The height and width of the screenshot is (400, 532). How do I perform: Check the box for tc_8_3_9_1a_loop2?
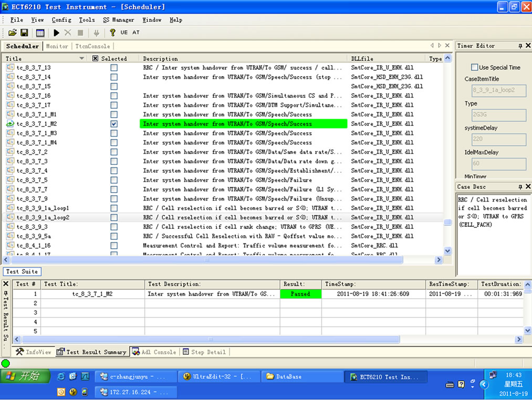[x=114, y=217]
